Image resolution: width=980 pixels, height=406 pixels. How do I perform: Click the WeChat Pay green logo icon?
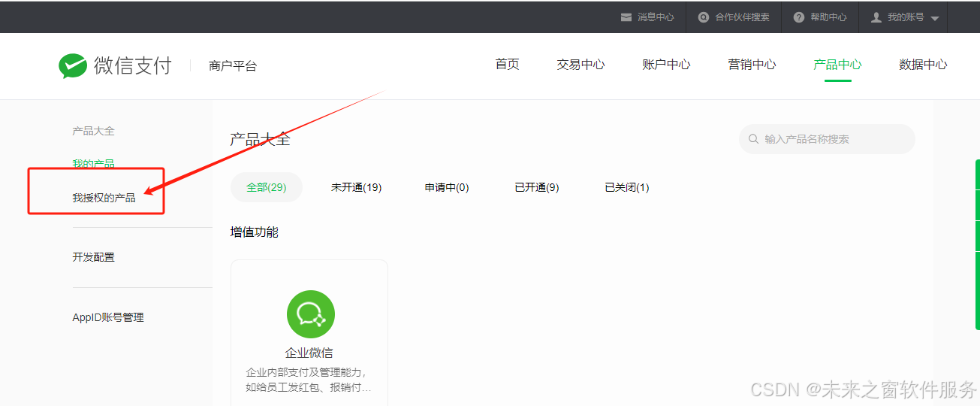coord(73,66)
